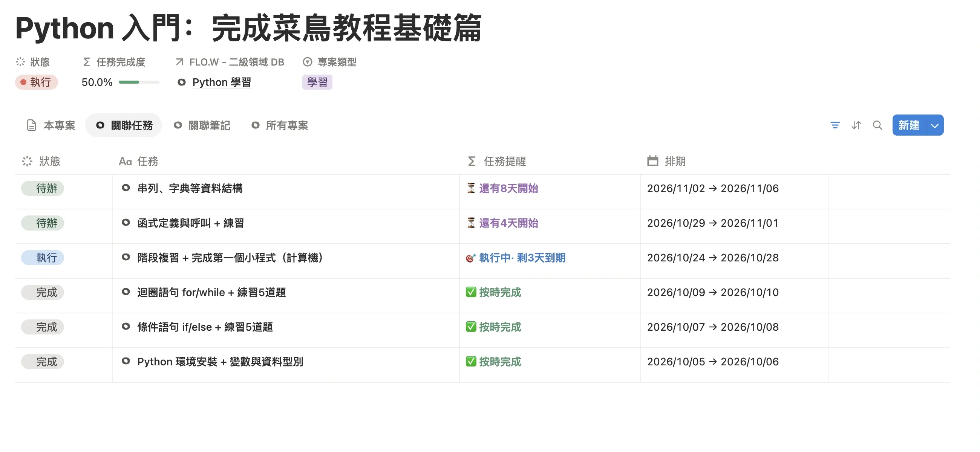The height and width of the screenshot is (452, 980).
Task: Click the 執行 status tag under page title
Action: [37, 82]
